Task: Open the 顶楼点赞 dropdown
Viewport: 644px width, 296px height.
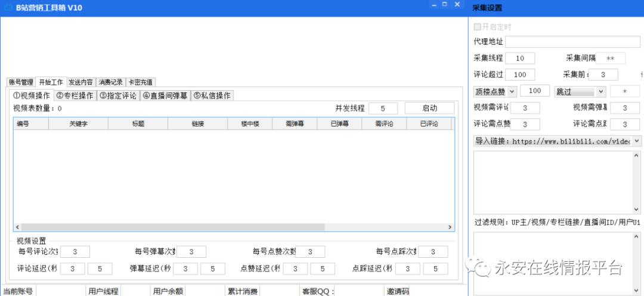Action: [x=512, y=91]
